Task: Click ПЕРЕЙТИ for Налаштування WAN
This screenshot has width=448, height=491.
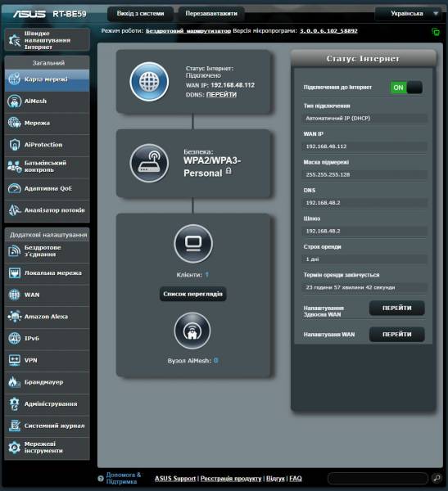Action: (397, 335)
